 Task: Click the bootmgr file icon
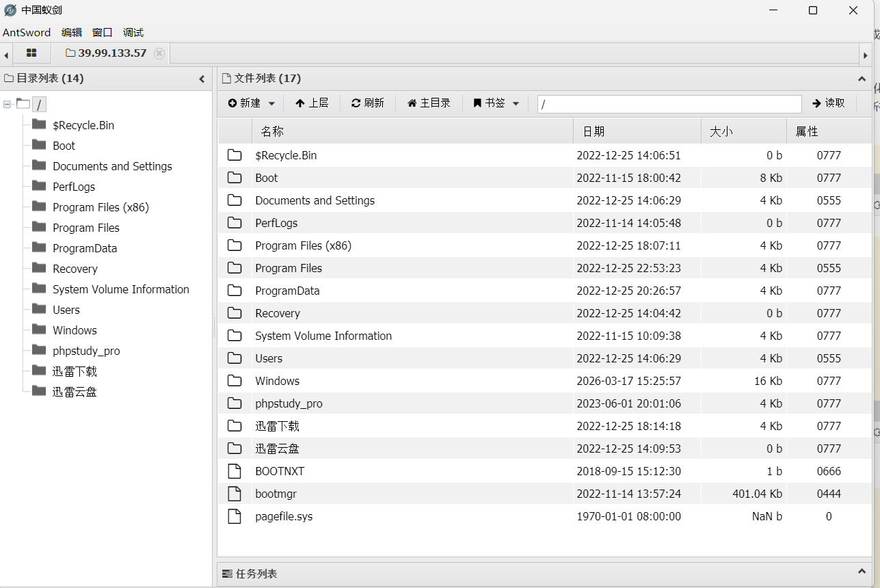235,494
